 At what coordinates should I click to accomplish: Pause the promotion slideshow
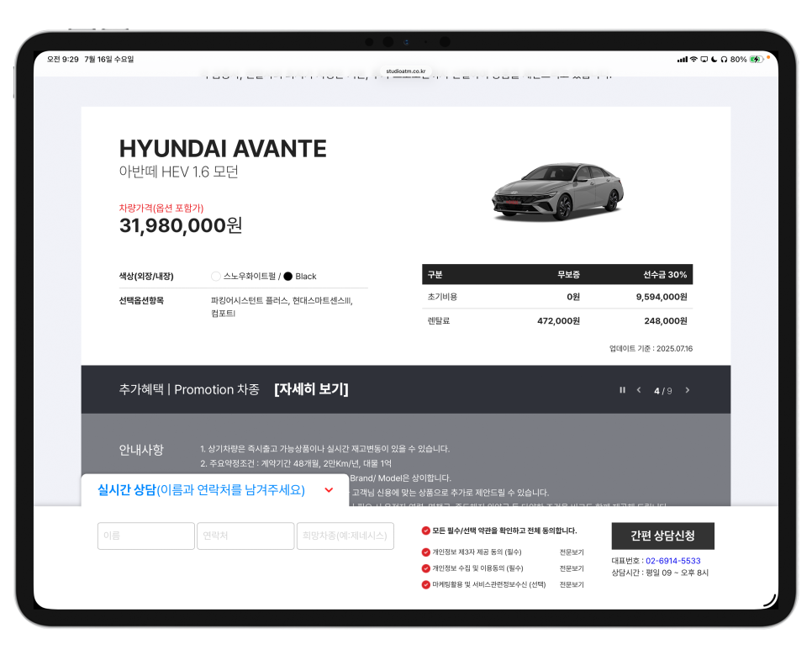pos(622,390)
